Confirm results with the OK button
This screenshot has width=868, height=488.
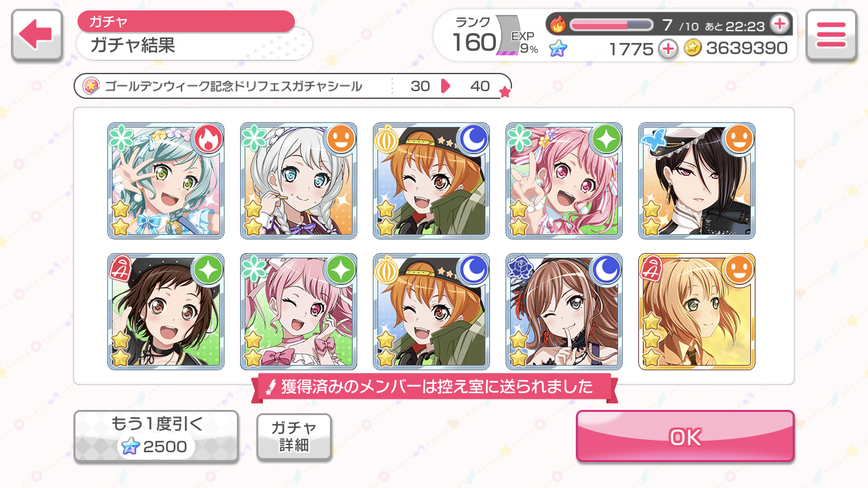click(x=685, y=437)
